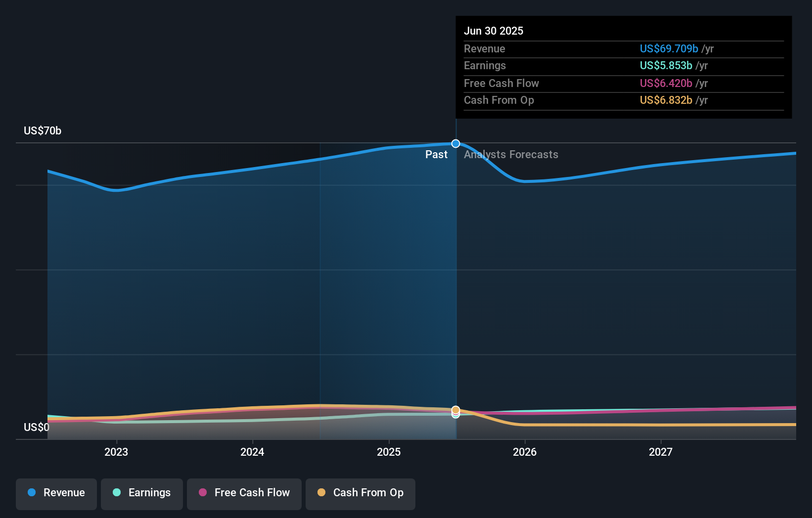Open the Cash From Op legend entry

point(361,493)
